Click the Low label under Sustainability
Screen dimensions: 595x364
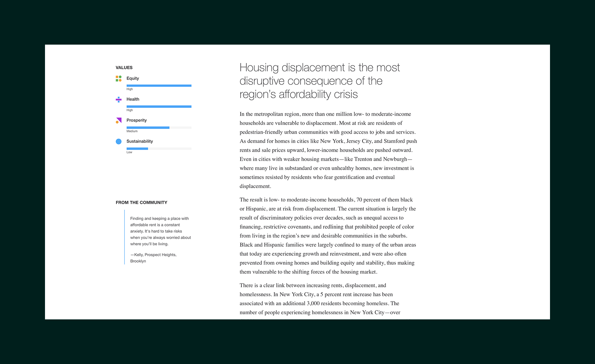tap(129, 152)
